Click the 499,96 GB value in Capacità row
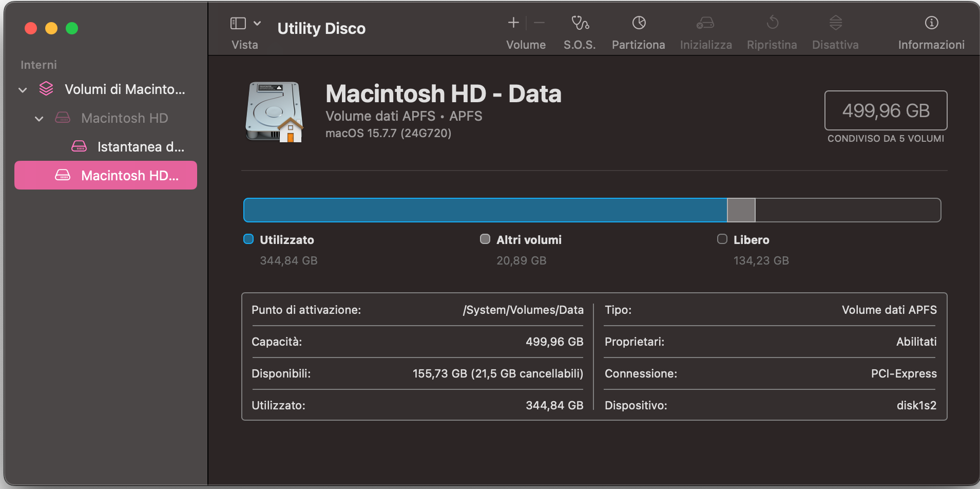 click(554, 342)
